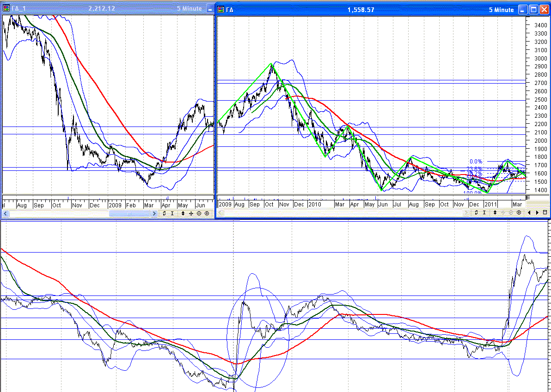Click the four-way pan icon in the left chart
Image resolution: width=551 pixels, height=392 pixels.
[x=191, y=213]
